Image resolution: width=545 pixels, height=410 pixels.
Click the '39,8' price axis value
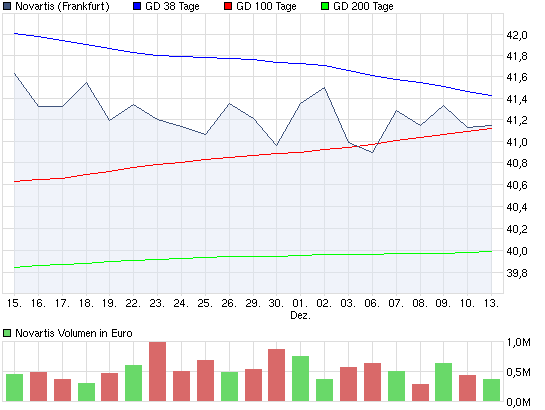(x=517, y=273)
